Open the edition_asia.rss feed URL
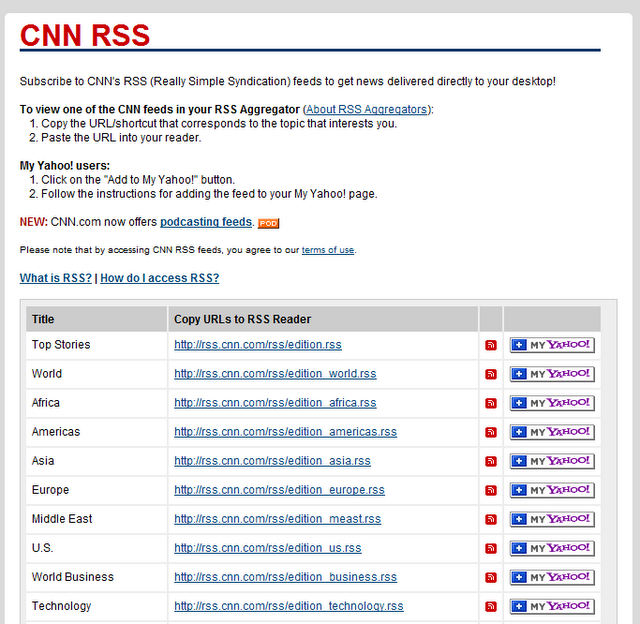This screenshot has width=640, height=624. pos(272,461)
